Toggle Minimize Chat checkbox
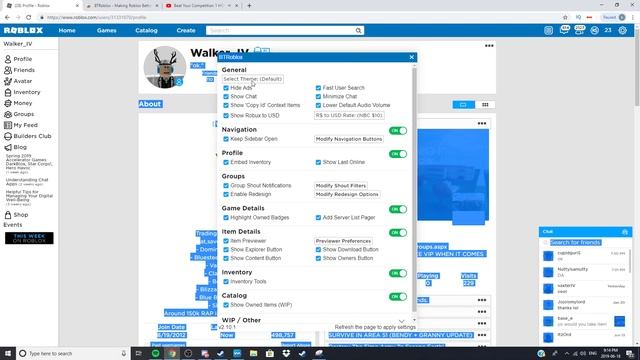The height and width of the screenshot is (360, 640). point(318,97)
